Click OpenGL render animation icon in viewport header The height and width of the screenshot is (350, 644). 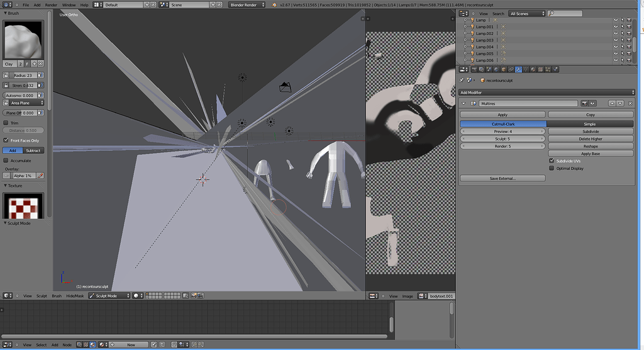[201, 296]
